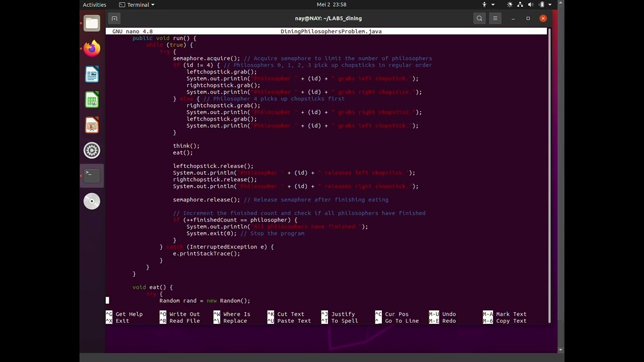Click the Justify shortcut
644x362 pixels.
pos(338,314)
